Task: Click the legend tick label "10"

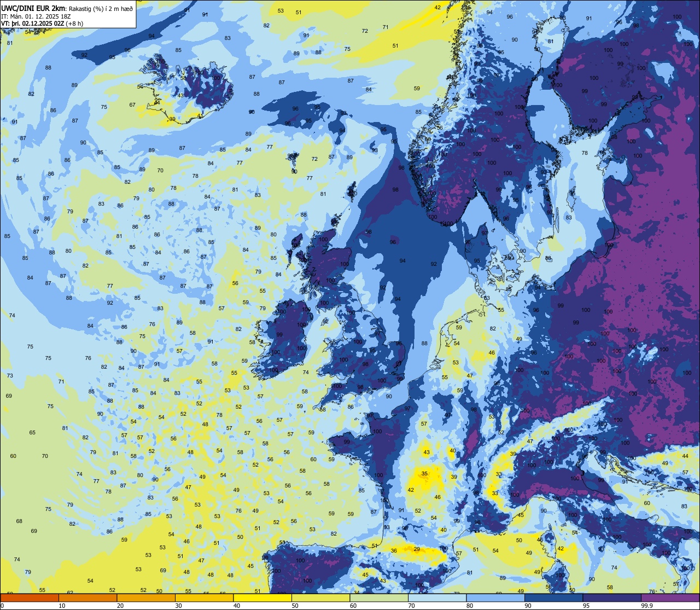Action: (62, 606)
